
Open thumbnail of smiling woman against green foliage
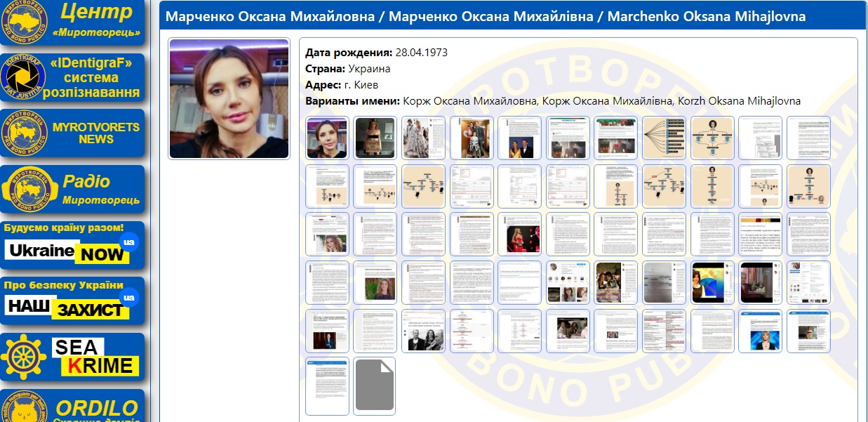pos(375,282)
